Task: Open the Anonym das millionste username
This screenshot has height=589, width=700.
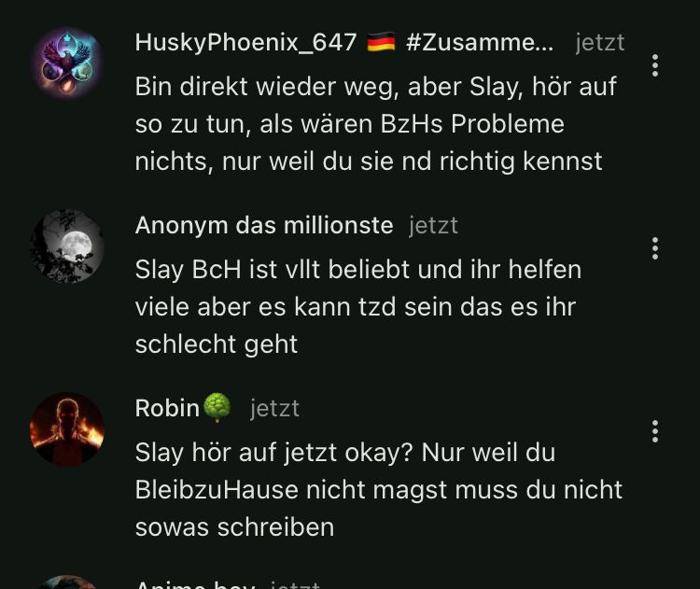Action: [x=264, y=225]
